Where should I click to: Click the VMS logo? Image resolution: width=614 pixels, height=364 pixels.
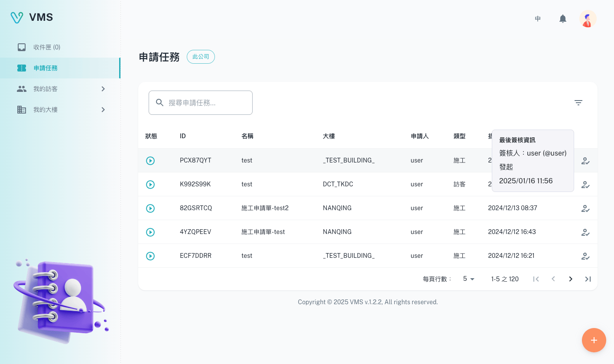click(x=32, y=17)
